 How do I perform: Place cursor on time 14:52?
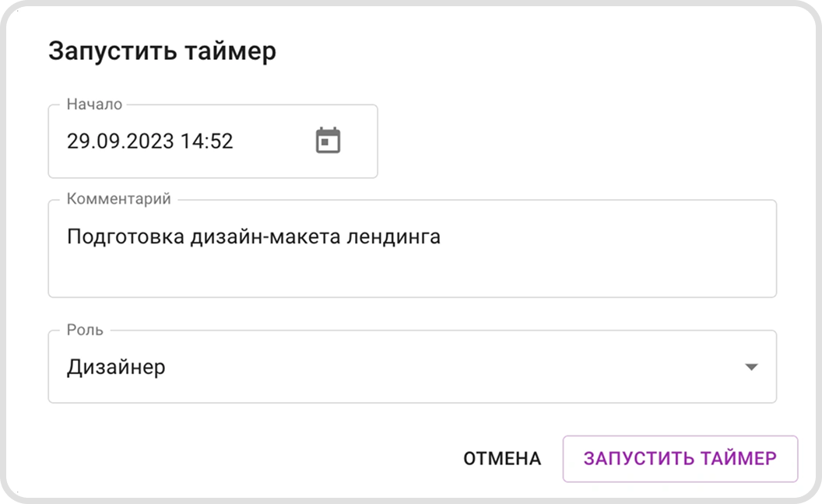pos(206,142)
